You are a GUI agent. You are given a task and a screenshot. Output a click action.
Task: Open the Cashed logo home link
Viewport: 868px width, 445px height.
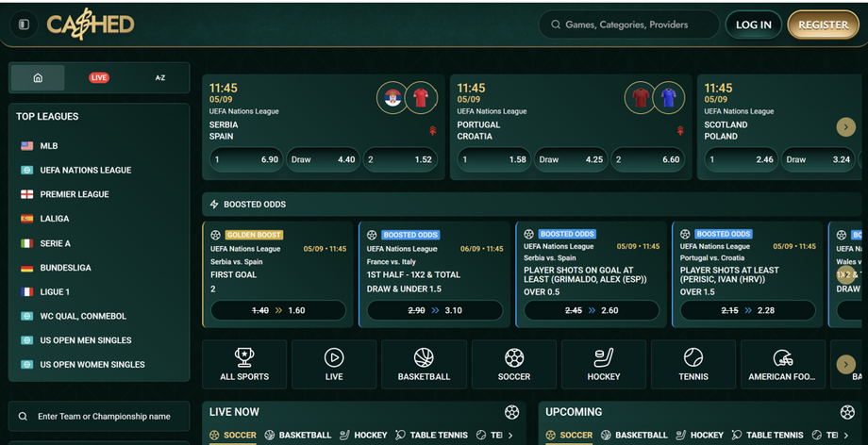(91, 25)
